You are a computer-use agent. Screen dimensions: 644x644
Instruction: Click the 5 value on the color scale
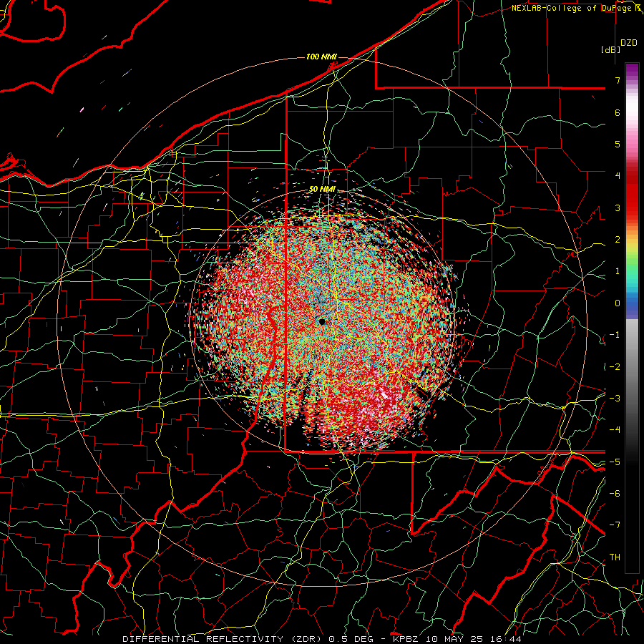(x=618, y=144)
